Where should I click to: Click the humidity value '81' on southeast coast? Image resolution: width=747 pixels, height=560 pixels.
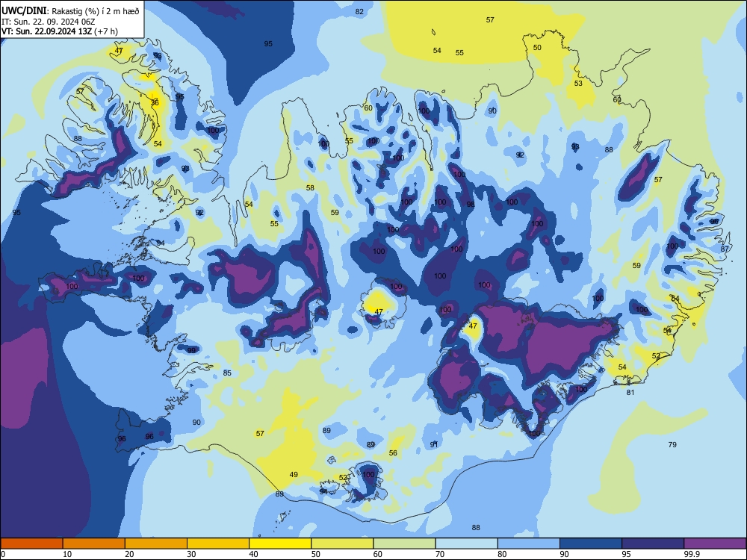630,393
